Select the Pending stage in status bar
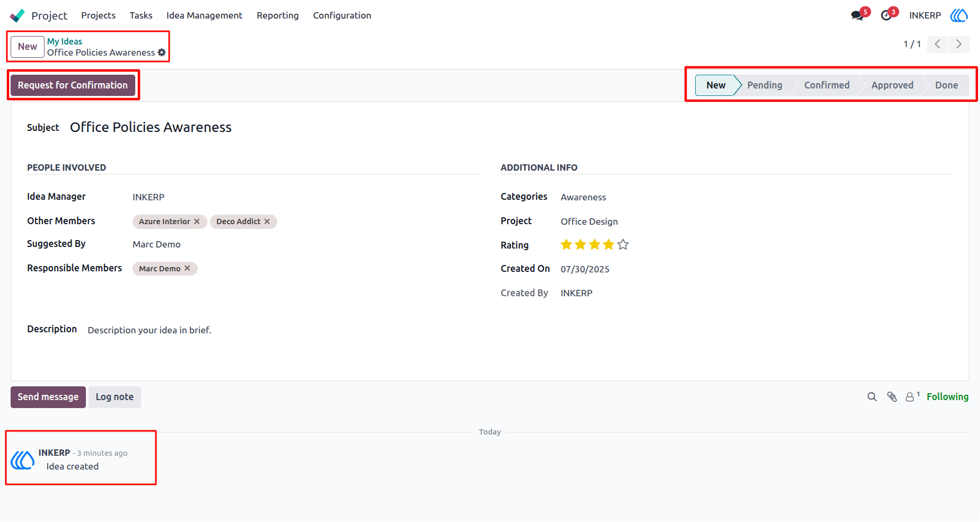 coord(765,85)
